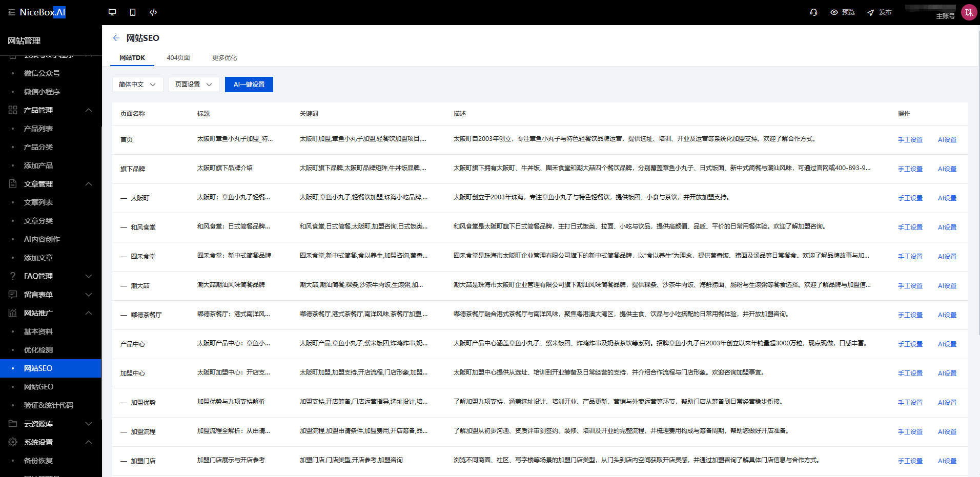Screen dimensions: 980x477
Task: Click the 文章管理 document icon
Action: (13, 184)
